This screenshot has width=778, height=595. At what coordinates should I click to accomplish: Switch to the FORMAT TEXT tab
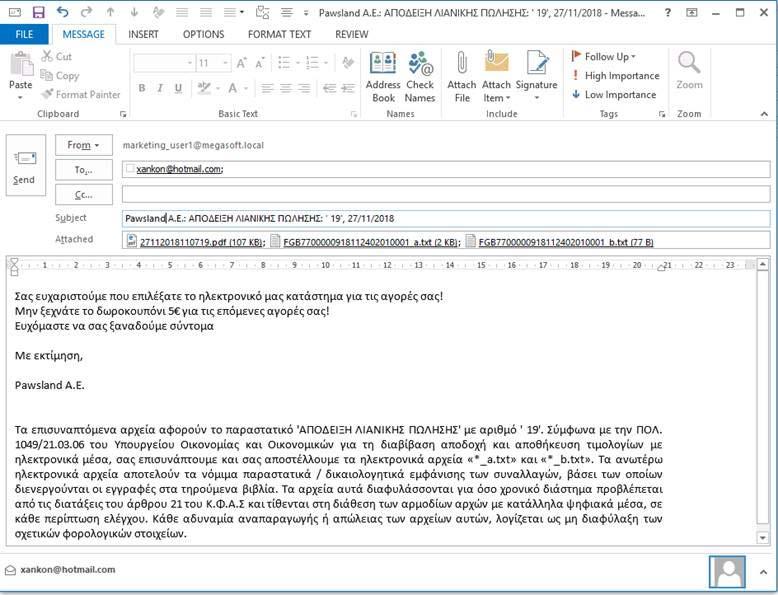279,34
